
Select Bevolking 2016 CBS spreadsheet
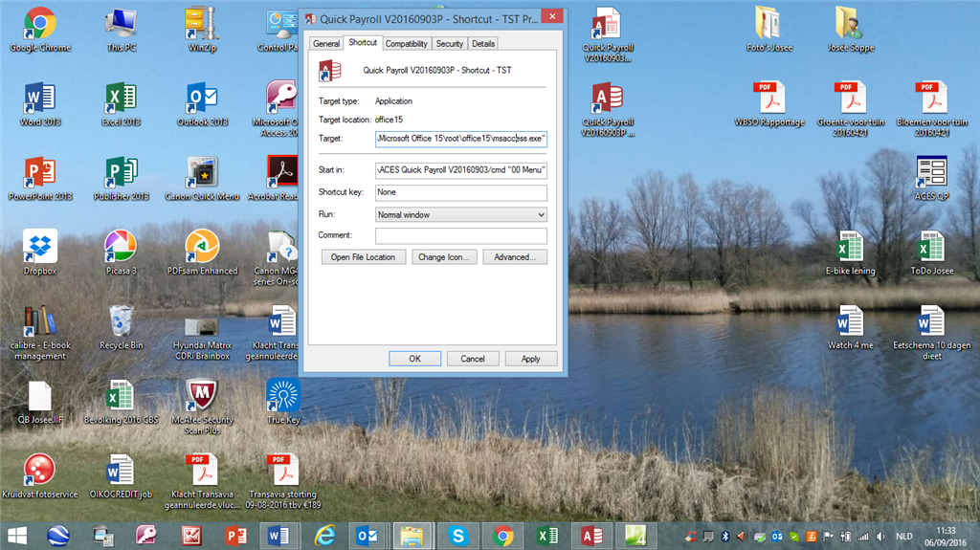(x=122, y=401)
